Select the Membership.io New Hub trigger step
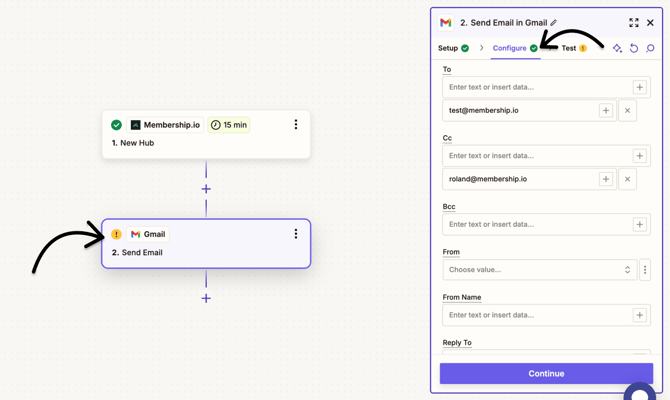670x400 pixels. pos(206,134)
